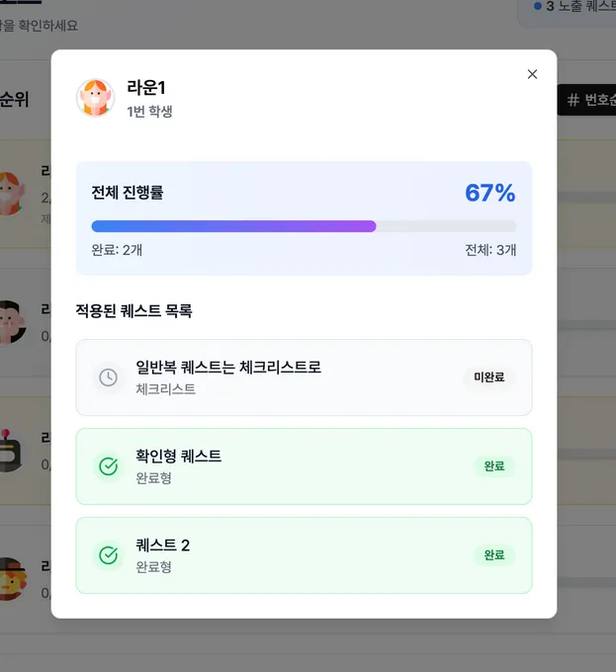Click the 노출 퀘스트 count badge

[x=572, y=7]
